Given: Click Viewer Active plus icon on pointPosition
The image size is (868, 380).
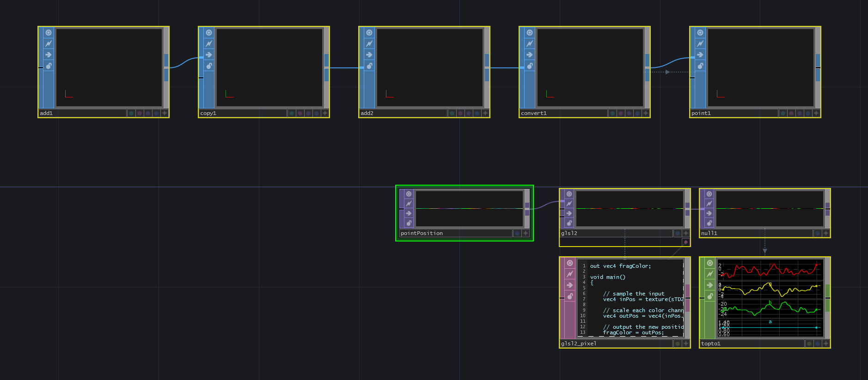Looking at the screenshot, I should coord(526,233).
